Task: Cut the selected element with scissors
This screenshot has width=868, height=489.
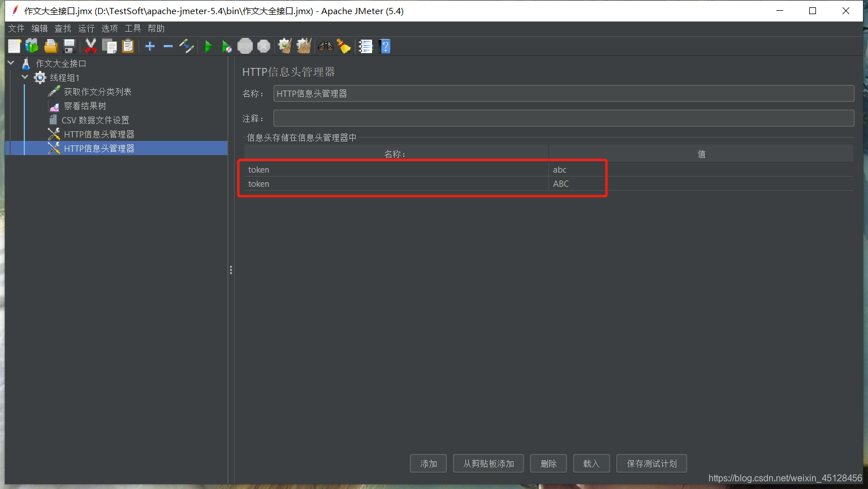Action: click(x=90, y=46)
